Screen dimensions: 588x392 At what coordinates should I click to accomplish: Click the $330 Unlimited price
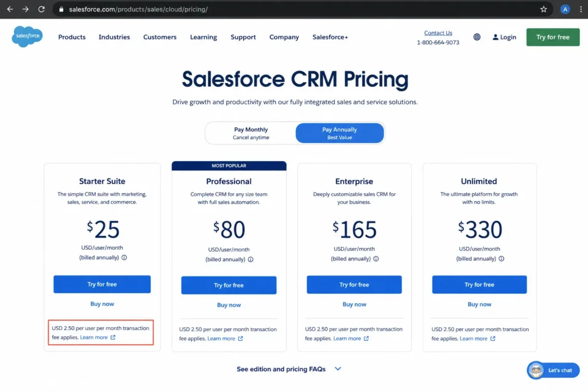click(480, 230)
